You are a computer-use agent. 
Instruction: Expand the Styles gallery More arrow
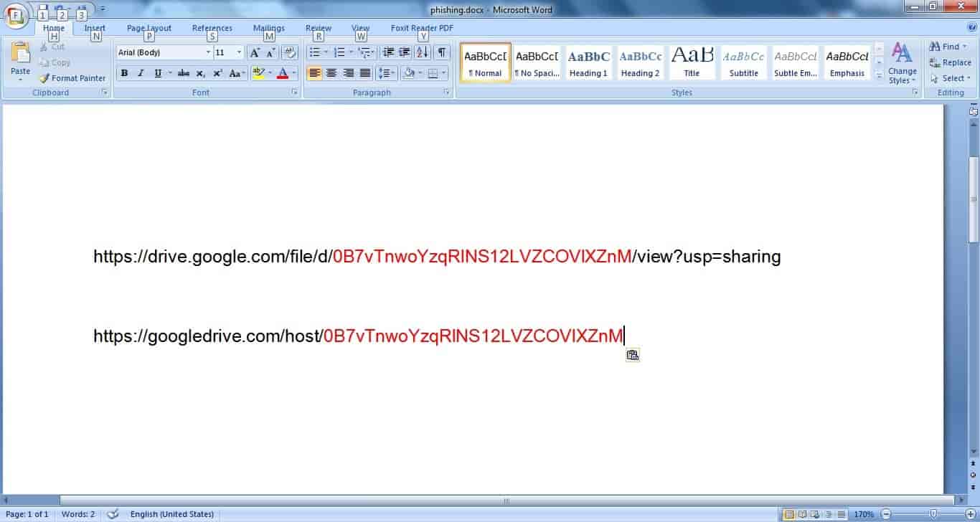pyautogui.click(x=880, y=75)
